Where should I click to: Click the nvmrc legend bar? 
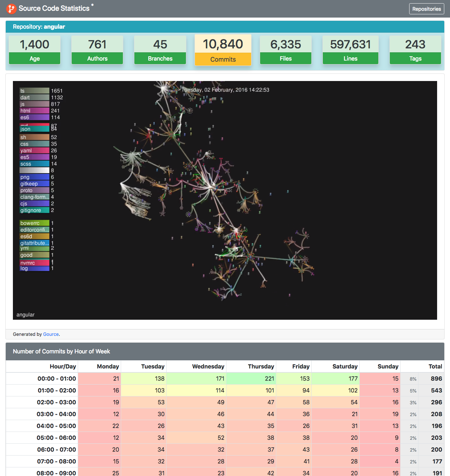coord(34,263)
